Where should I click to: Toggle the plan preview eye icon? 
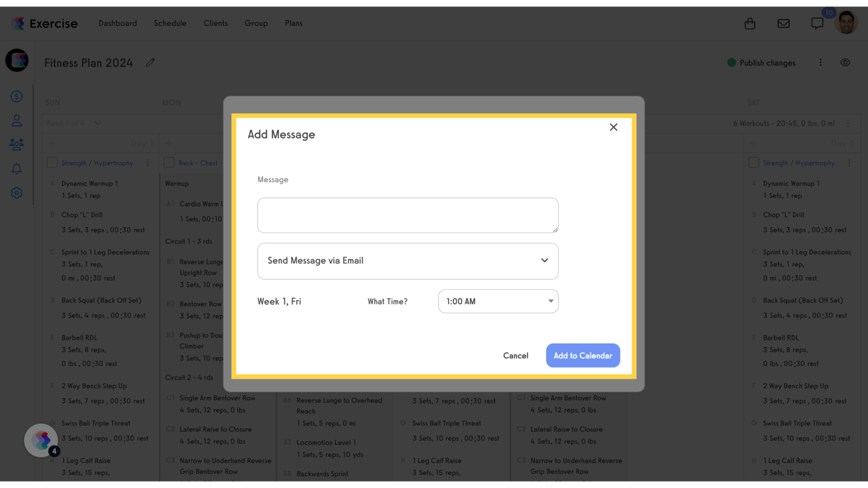(x=845, y=62)
